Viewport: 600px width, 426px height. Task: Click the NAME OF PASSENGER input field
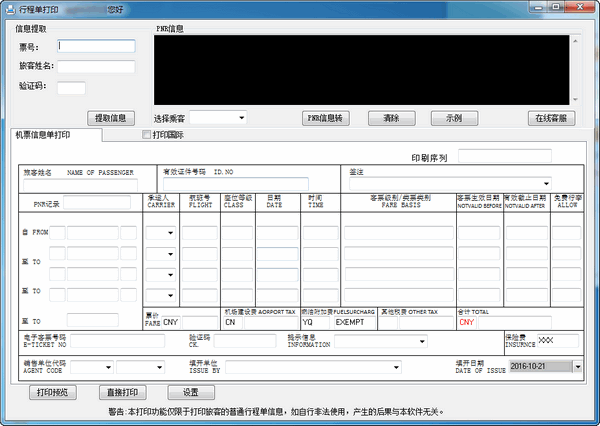[x=80, y=185]
